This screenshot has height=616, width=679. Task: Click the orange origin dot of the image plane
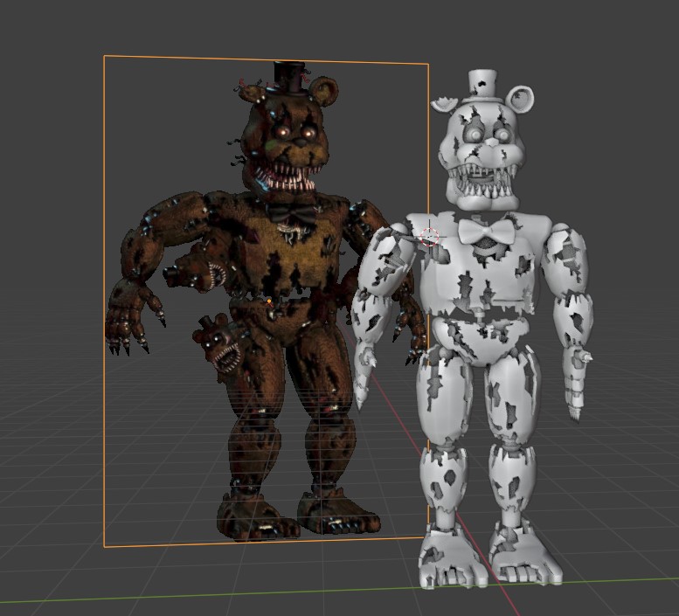click(269, 301)
